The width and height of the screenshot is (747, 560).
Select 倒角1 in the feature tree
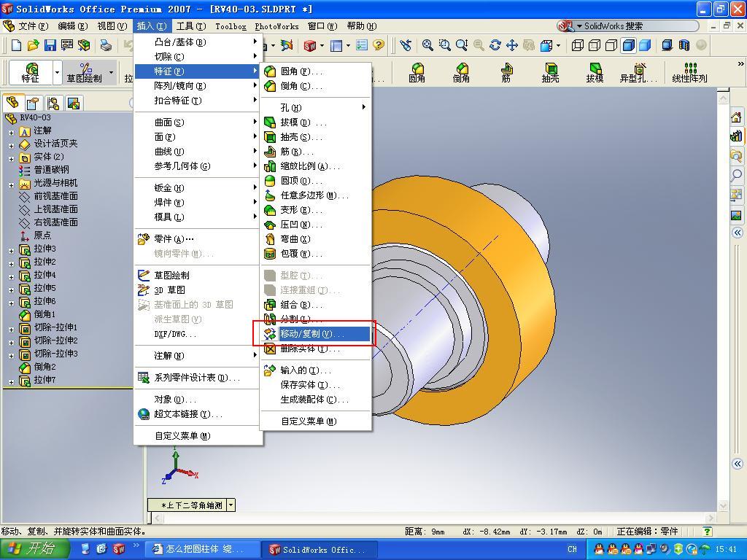44,314
